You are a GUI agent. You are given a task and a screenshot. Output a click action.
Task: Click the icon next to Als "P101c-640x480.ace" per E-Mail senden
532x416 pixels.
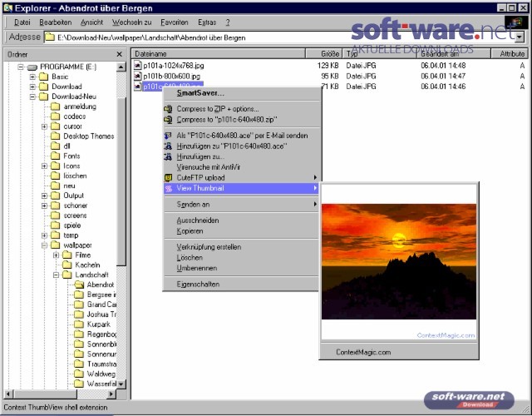pyautogui.click(x=168, y=136)
